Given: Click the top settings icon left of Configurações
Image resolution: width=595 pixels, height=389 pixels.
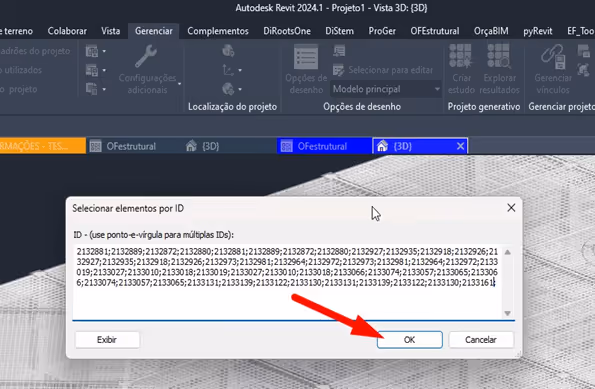Looking at the screenshot, I should coord(91,51).
